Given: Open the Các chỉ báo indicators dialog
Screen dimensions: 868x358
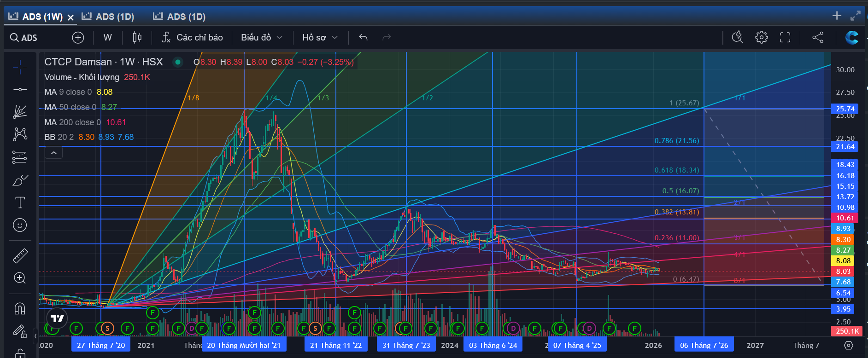Looking at the screenshot, I should click(192, 38).
